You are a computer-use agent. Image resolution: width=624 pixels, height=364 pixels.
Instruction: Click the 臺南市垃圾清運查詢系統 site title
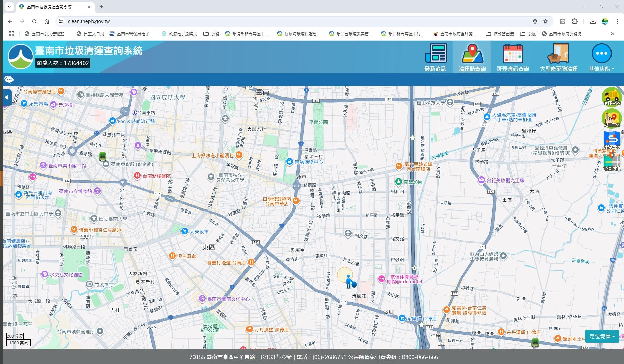click(x=89, y=51)
